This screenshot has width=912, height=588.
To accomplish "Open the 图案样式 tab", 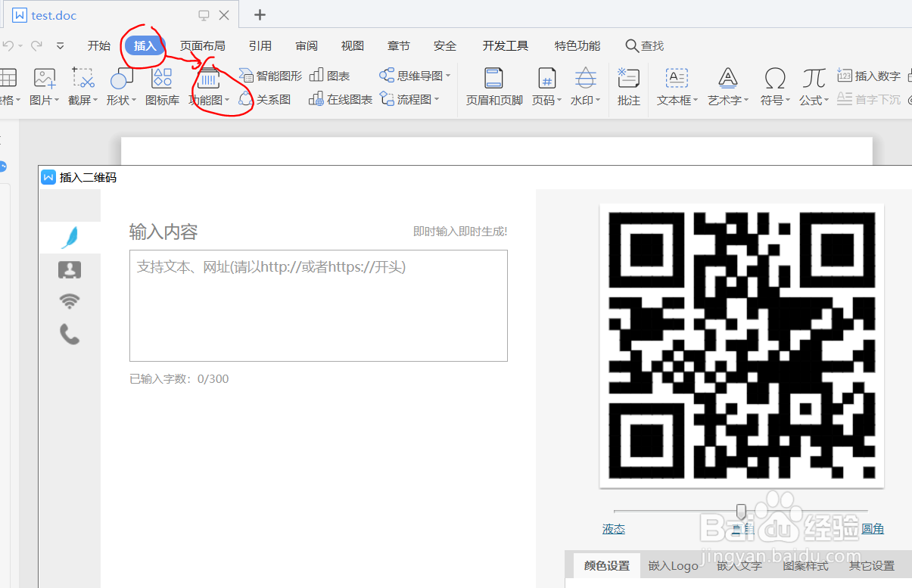I will (805, 565).
